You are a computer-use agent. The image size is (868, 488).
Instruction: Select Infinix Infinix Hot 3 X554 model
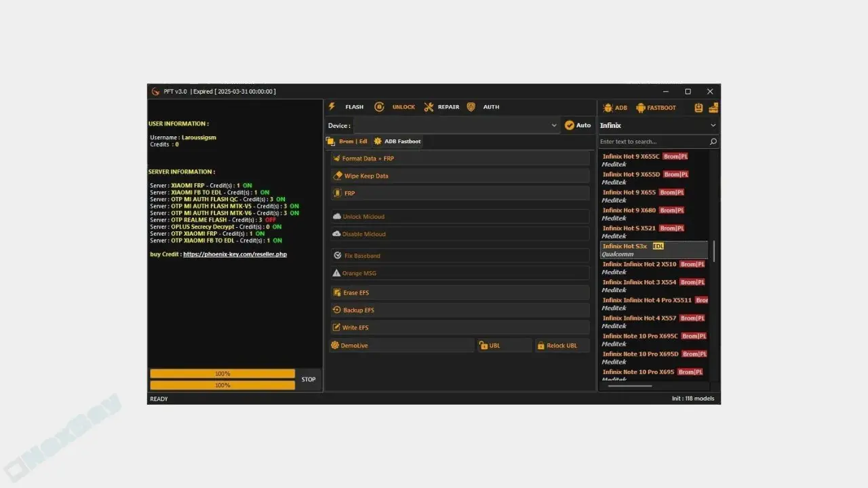coord(654,286)
